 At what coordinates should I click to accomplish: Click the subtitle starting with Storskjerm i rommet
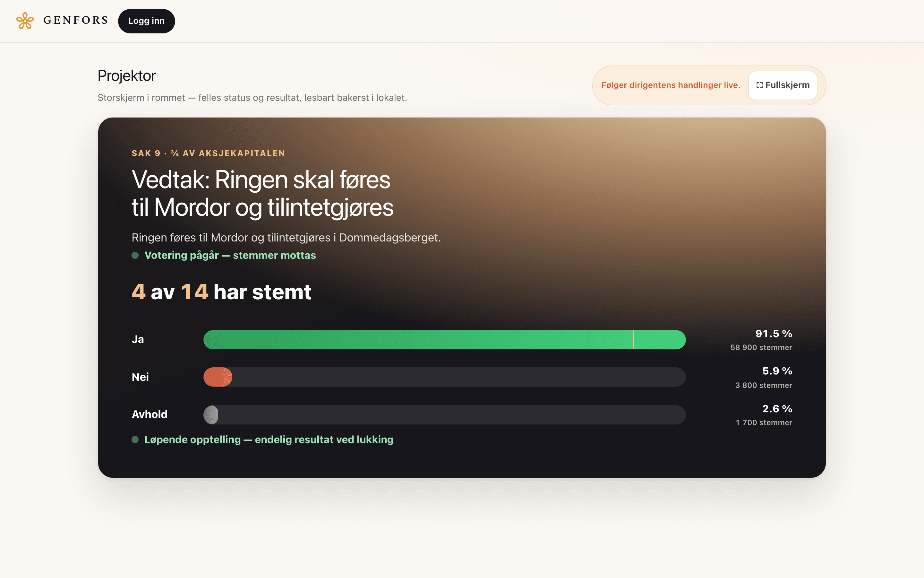252,98
